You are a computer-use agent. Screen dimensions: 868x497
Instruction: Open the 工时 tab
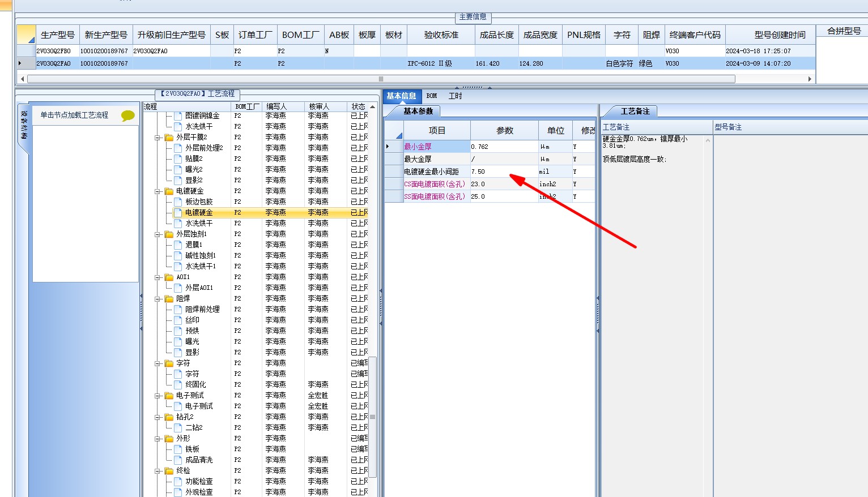pyautogui.click(x=456, y=96)
